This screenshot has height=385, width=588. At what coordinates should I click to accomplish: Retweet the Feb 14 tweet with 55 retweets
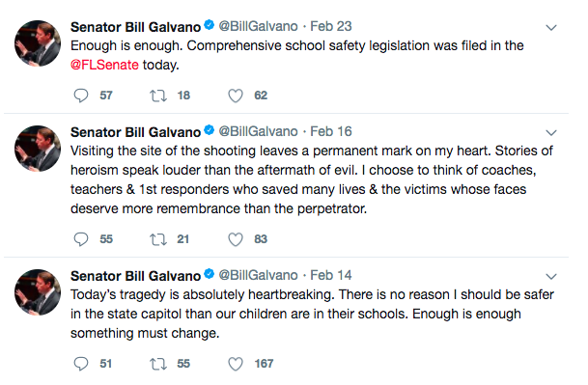[158, 364]
